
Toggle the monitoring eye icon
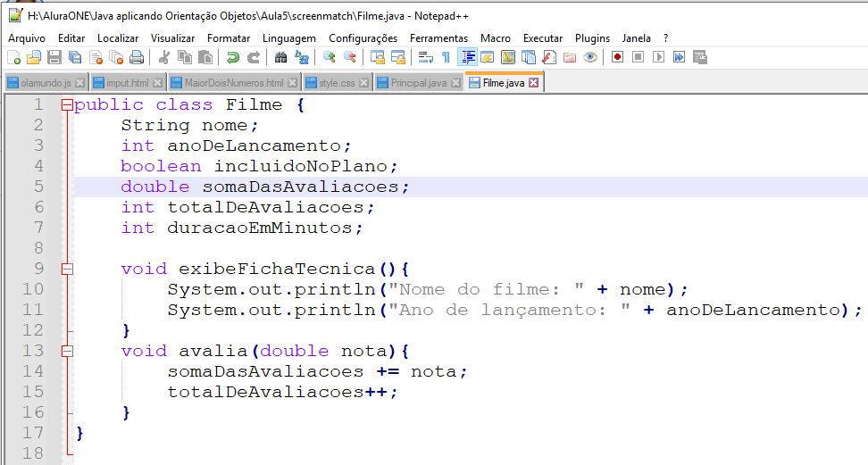coord(590,57)
